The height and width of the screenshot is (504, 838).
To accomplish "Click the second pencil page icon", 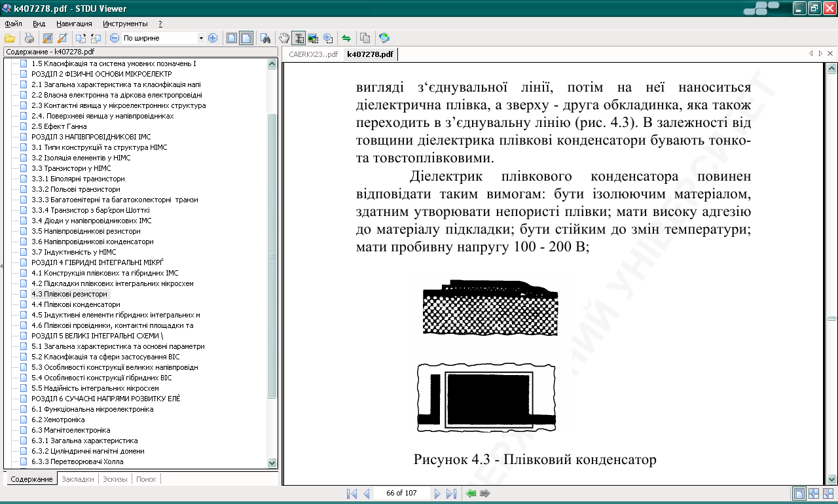I will 62,38.
